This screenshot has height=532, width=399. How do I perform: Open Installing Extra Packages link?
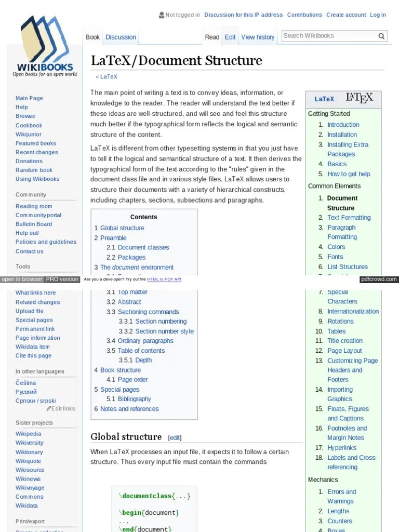coord(348,149)
